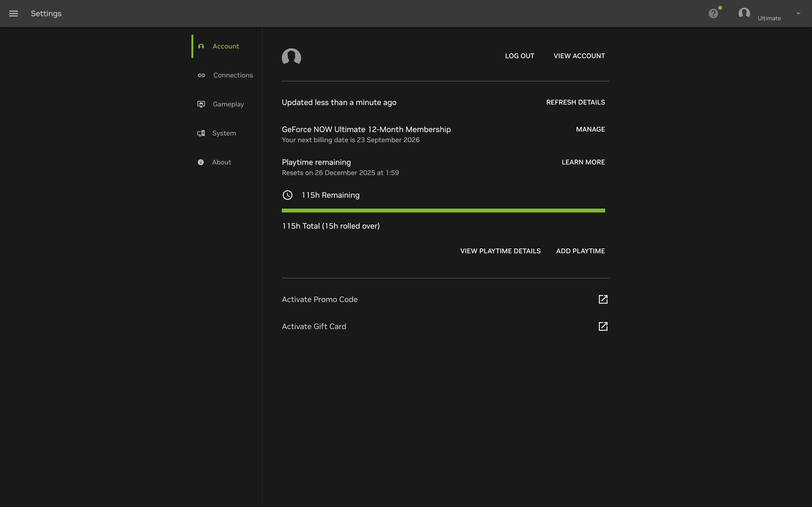
Task: Select the Account tab in sidebar
Action: coord(225,46)
